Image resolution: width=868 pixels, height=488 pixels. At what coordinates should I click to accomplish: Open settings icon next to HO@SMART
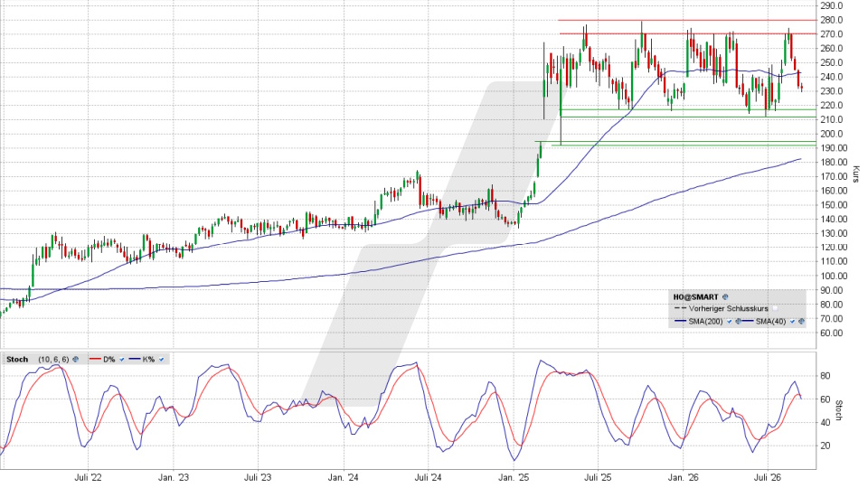pos(725,297)
